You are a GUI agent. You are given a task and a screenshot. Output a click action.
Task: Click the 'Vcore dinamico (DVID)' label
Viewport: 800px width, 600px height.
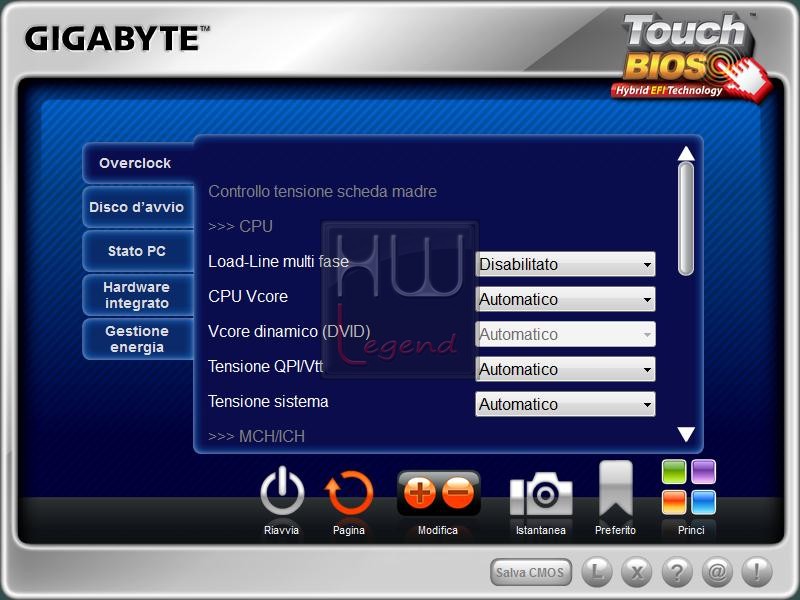289,332
